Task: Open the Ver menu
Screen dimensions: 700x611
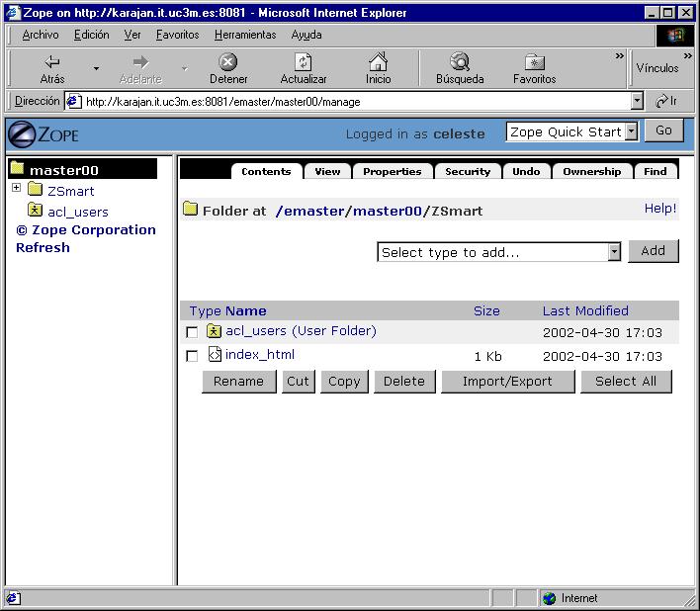Action: point(132,35)
